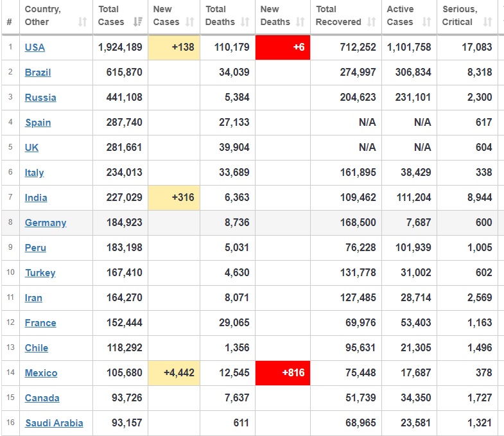This screenshot has width=504, height=436.
Task: Click India's yellow +316 new cases cell
Action: [x=174, y=198]
